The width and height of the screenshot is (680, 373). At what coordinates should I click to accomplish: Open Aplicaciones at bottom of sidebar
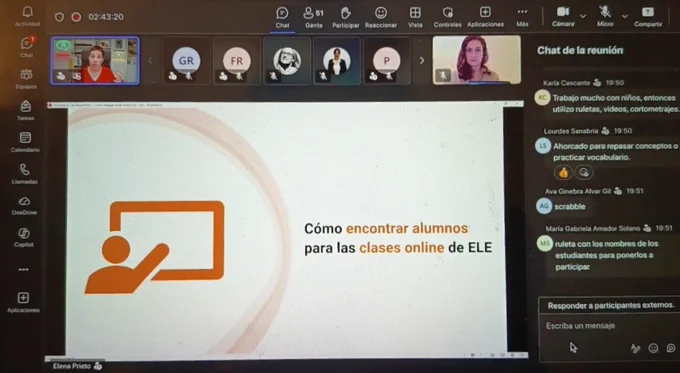point(23,302)
